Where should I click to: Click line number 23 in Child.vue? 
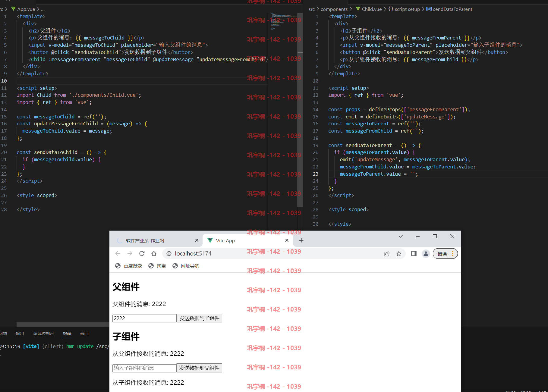316,174
